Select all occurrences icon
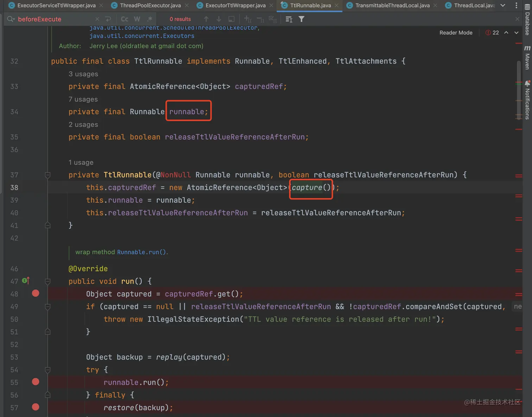The width and height of the screenshot is (532, 417). click(x=273, y=19)
